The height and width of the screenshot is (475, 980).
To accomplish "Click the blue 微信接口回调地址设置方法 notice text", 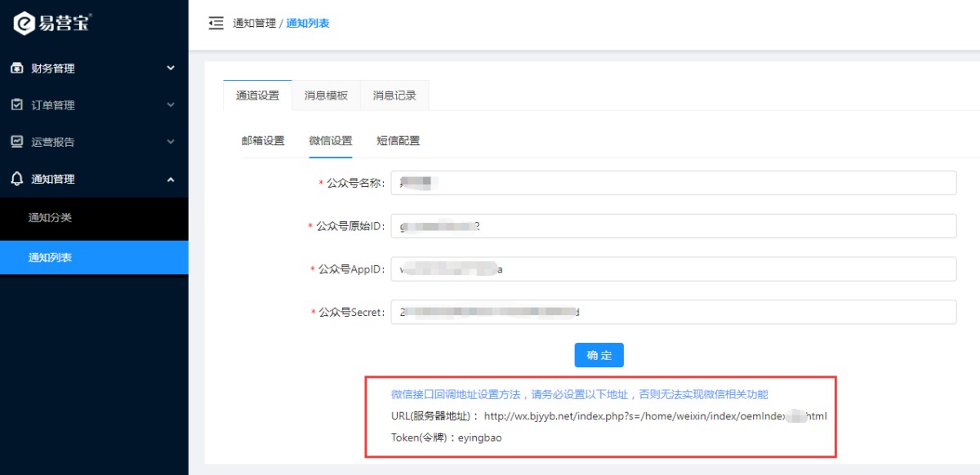I will tap(580, 394).
